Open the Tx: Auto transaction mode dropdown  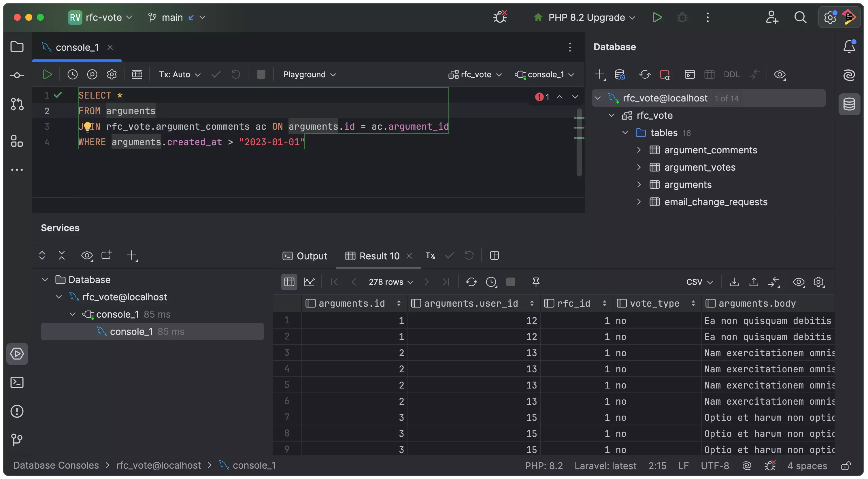180,74
